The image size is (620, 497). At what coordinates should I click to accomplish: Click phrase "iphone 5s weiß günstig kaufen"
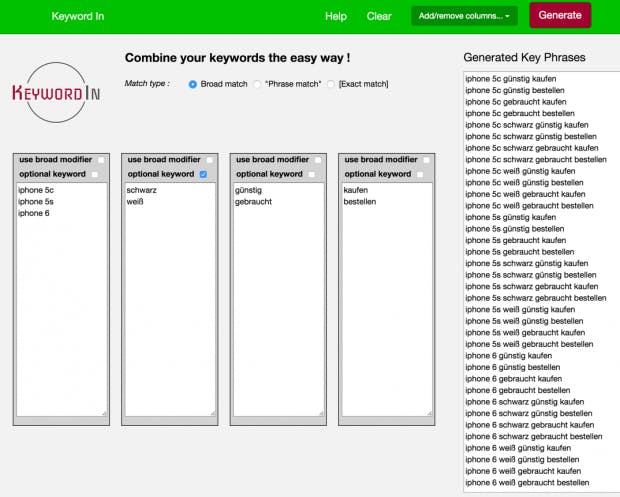(x=520, y=309)
